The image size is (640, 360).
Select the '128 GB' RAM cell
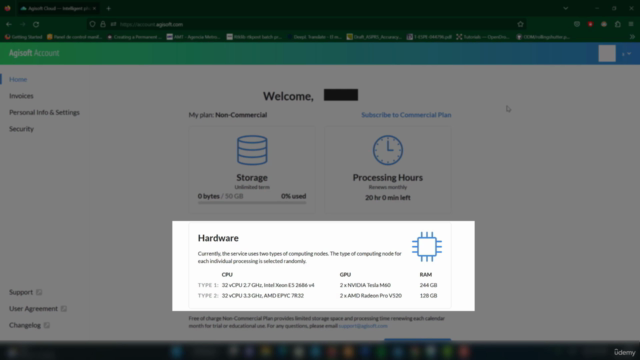pyautogui.click(x=428, y=296)
